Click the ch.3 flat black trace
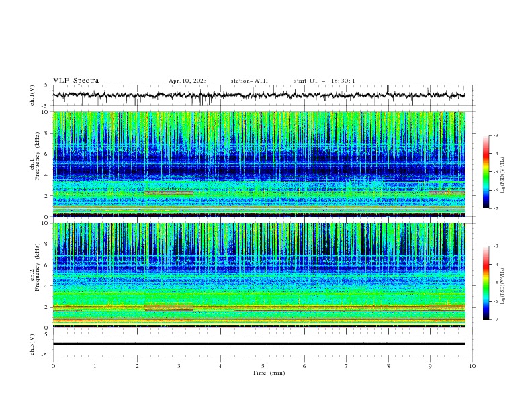The width and height of the screenshot is (532, 411). point(259,344)
